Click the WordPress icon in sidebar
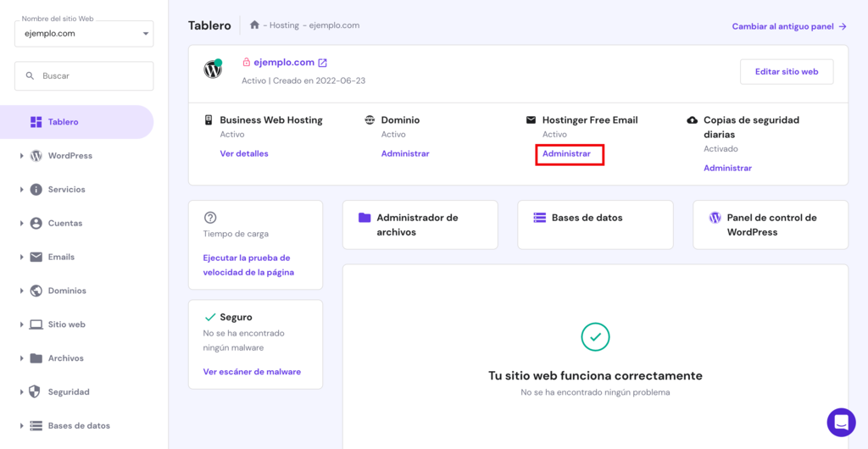The width and height of the screenshot is (868, 449). point(36,156)
